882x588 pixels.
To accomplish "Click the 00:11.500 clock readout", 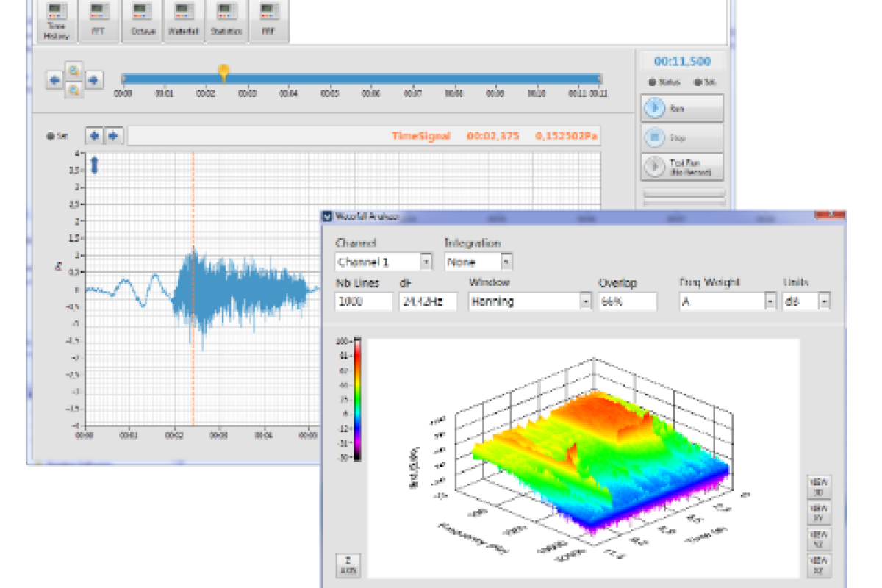I will 682,62.
